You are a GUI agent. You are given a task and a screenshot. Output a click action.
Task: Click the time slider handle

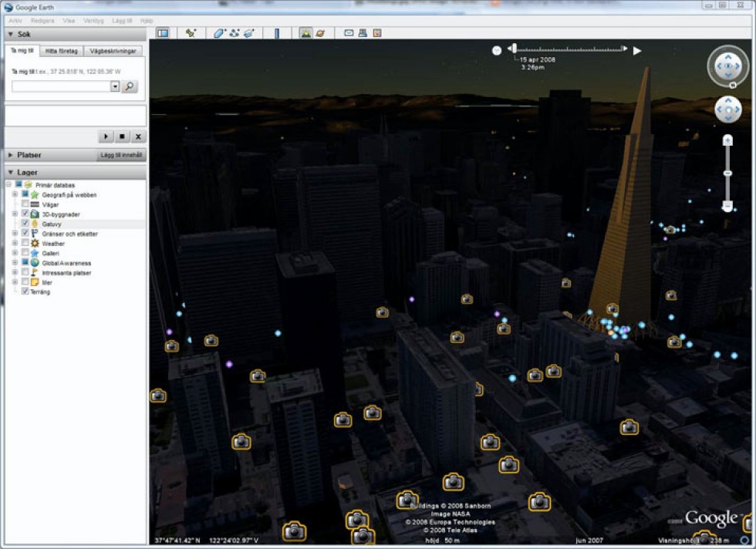point(515,49)
